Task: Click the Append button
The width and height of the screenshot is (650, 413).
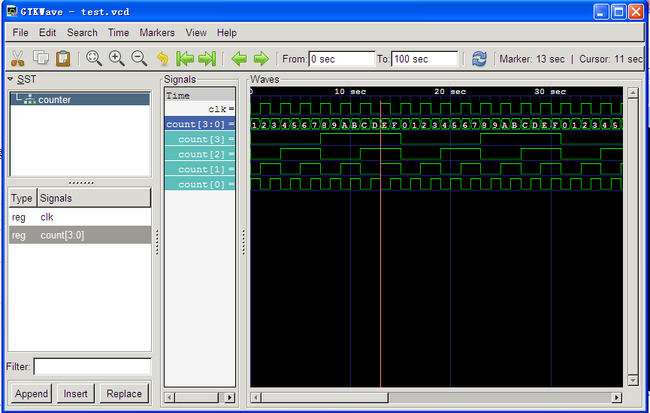Action: [x=31, y=393]
